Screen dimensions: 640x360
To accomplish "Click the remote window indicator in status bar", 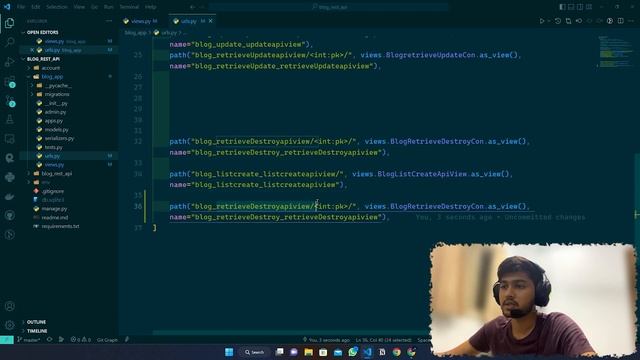I will [7, 340].
